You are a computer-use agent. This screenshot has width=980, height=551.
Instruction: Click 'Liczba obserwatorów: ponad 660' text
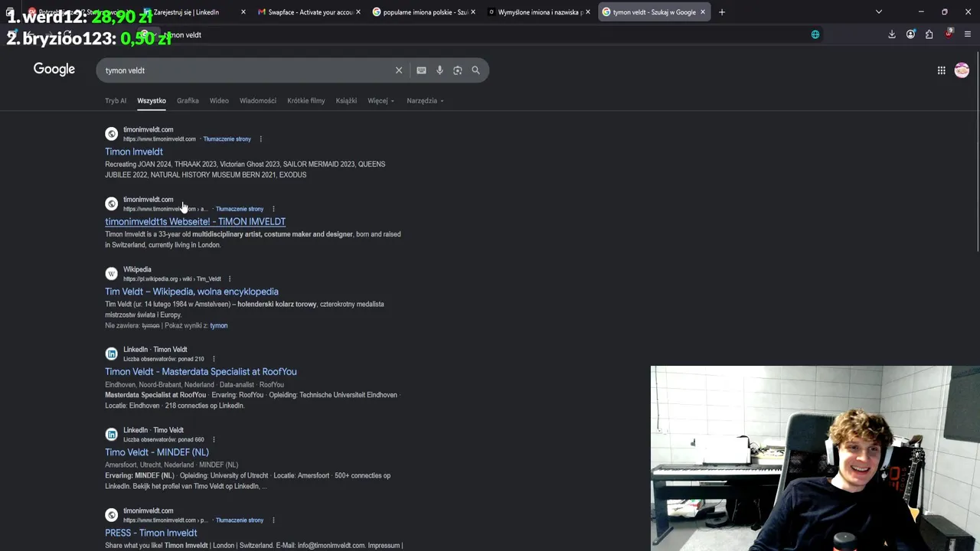pos(164,440)
